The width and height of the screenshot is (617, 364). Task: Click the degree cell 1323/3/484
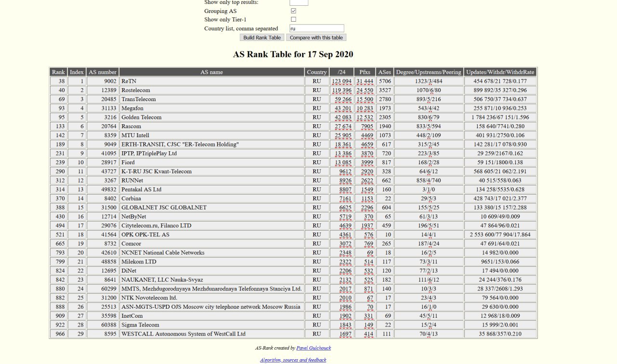pos(429,81)
